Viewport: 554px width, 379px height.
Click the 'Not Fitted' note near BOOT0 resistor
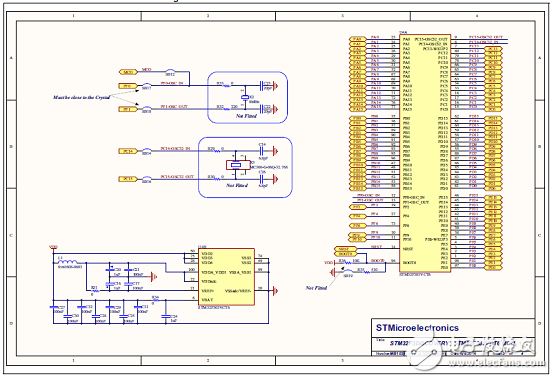[x=316, y=288]
